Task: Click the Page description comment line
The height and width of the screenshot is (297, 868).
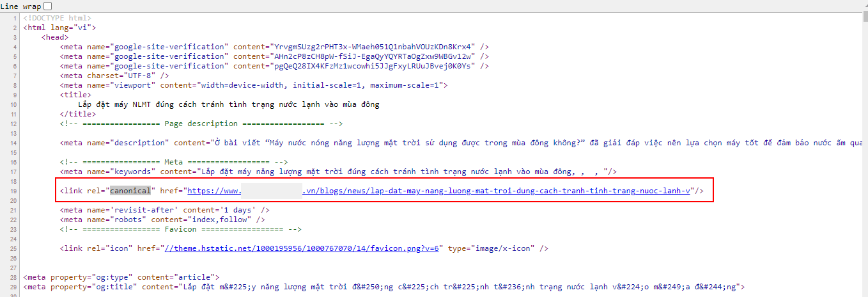Action: [x=201, y=124]
